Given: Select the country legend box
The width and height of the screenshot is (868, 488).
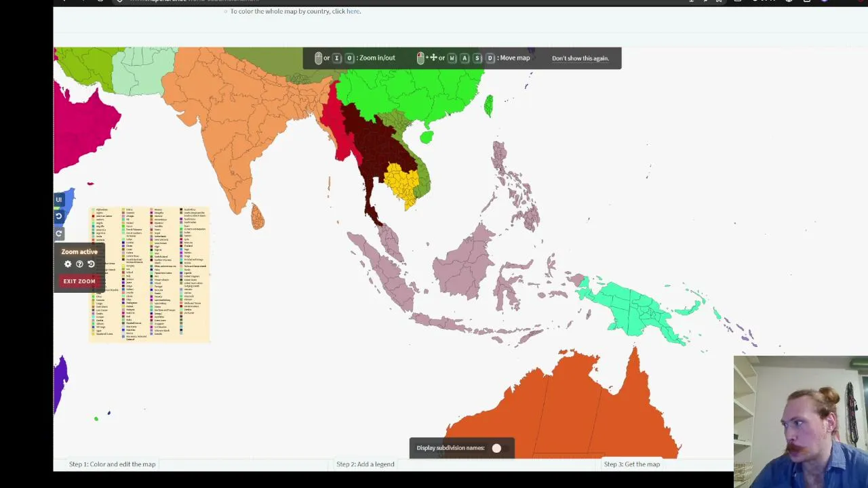Looking at the screenshot, I should 149,274.
